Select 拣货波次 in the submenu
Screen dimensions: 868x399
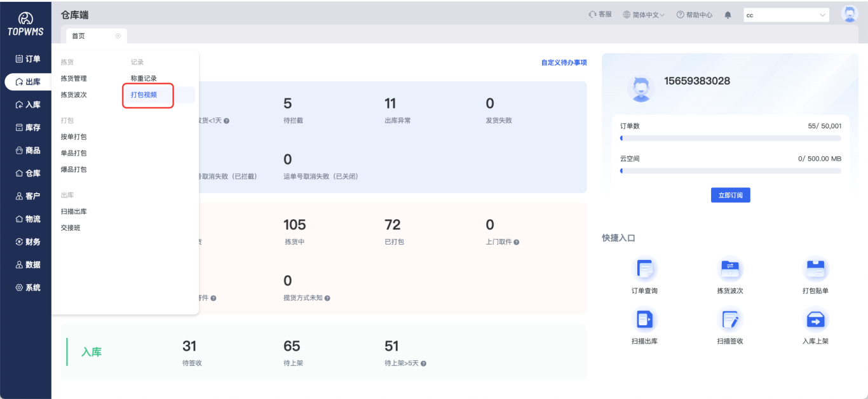click(74, 95)
